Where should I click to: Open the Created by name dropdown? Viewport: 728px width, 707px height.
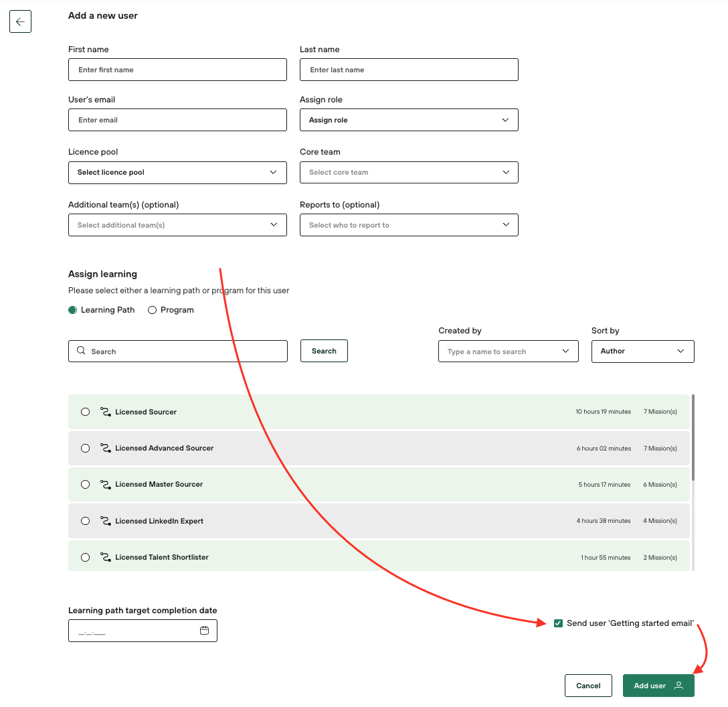(508, 351)
